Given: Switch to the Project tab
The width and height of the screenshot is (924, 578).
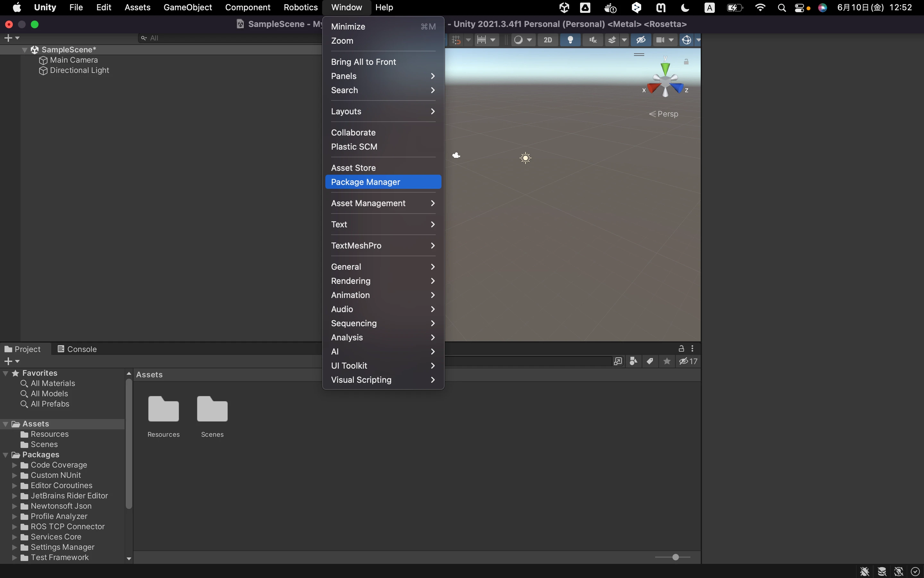Looking at the screenshot, I should point(23,349).
